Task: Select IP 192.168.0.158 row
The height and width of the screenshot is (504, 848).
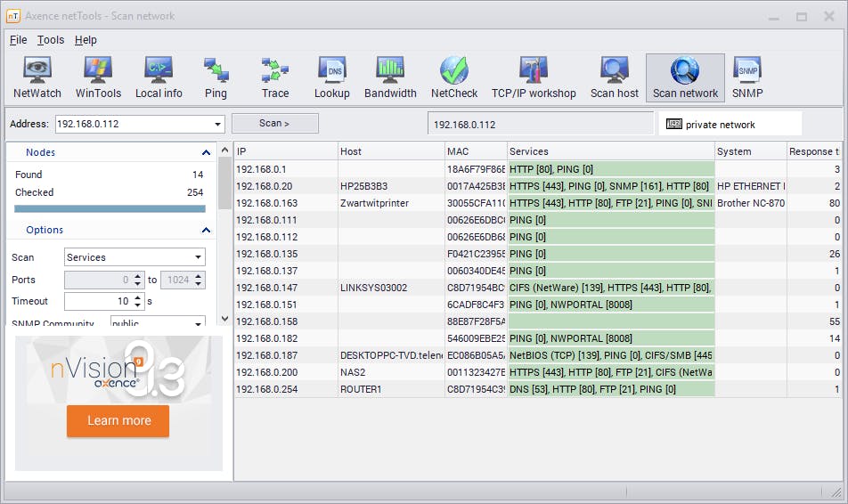Action: pos(538,321)
